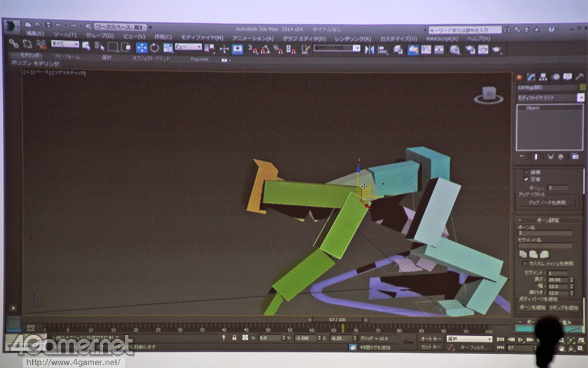Toggle the Angle Snap icon

pyautogui.click(x=265, y=49)
